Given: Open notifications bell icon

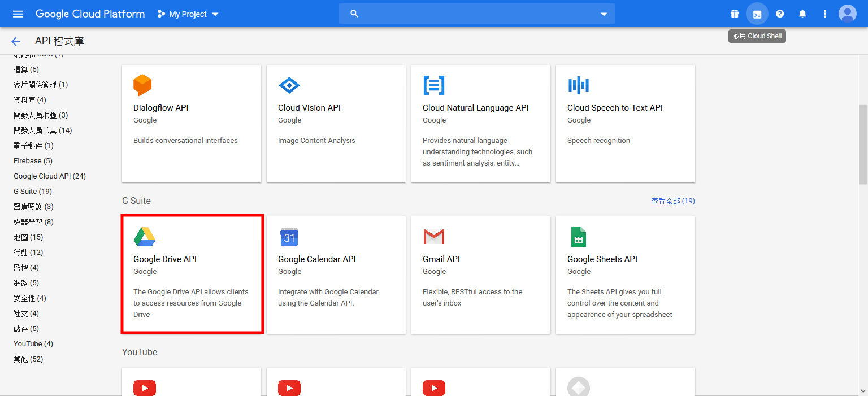Looking at the screenshot, I should (802, 14).
